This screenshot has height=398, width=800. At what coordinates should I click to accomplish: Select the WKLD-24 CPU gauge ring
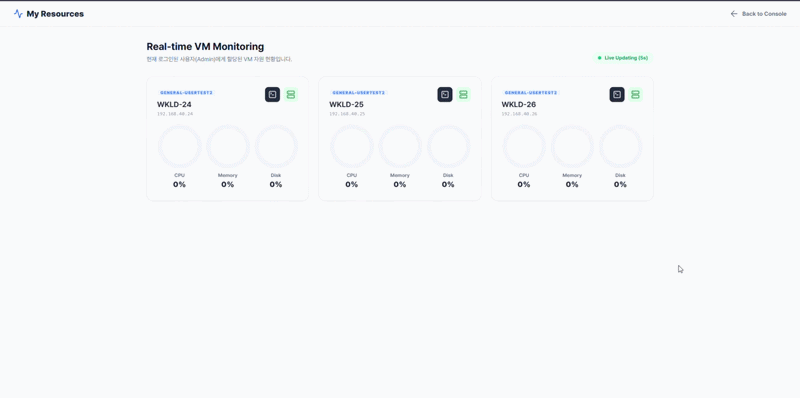[x=180, y=146]
